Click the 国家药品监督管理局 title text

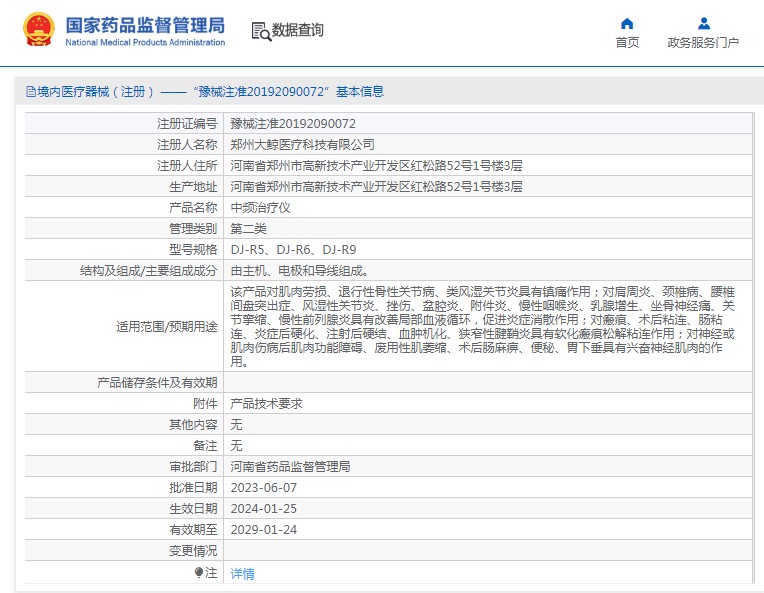click(145, 25)
